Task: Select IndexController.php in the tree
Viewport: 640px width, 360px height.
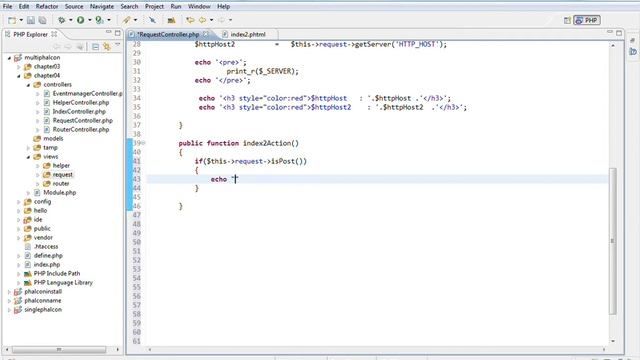Action: coord(79,112)
